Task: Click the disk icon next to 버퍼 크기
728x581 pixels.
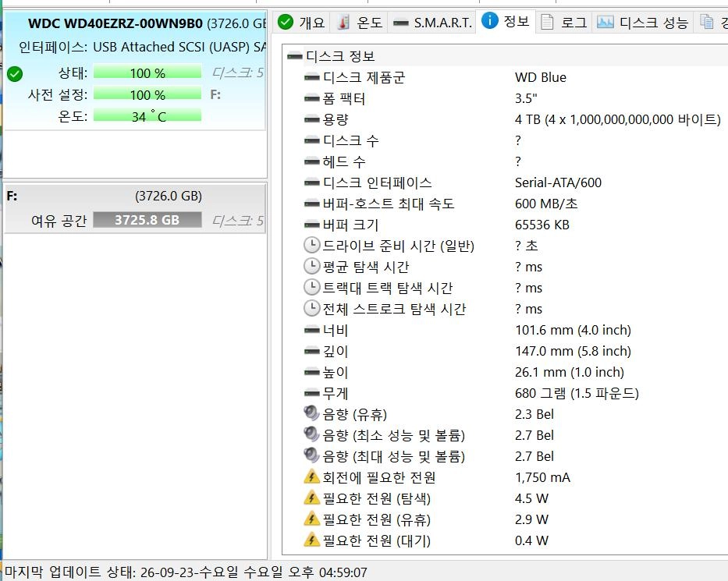Action: [311, 225]
